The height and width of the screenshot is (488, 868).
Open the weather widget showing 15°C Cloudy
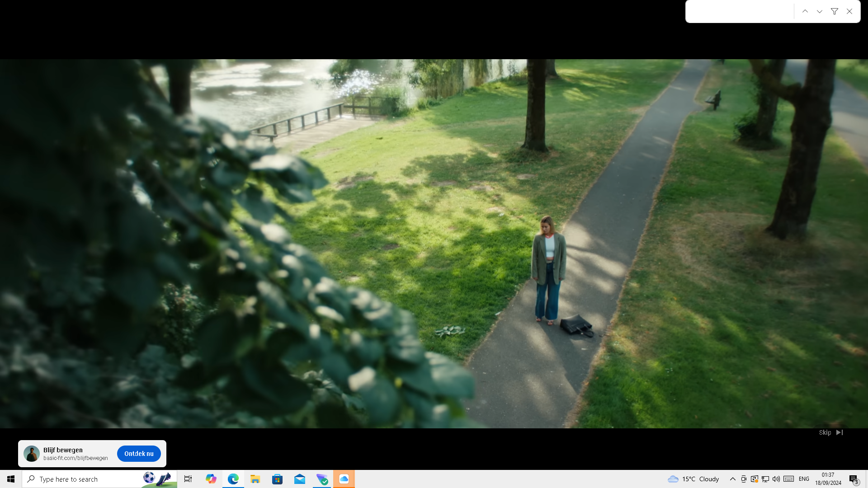click(x=693, y=479)
